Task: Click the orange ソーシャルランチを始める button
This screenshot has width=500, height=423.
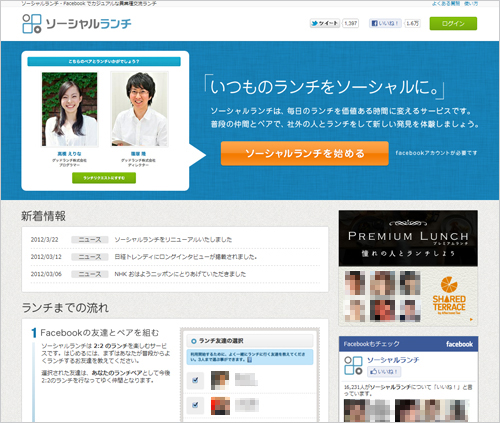Action: tap(305, 153)
